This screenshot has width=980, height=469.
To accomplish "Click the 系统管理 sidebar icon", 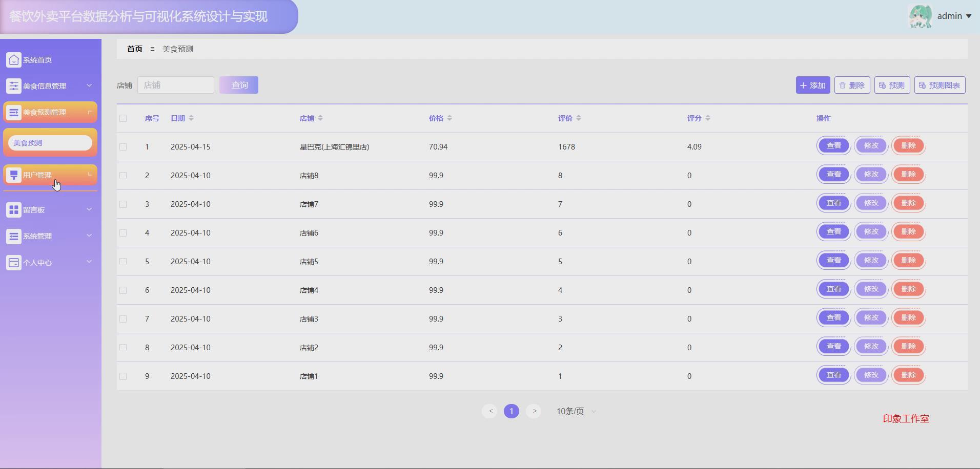I will point(13,236).
